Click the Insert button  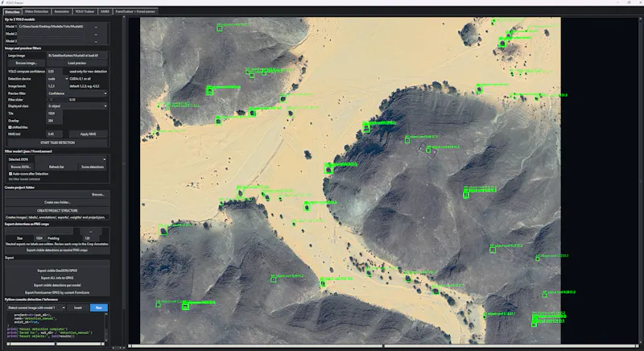point(78,308)
